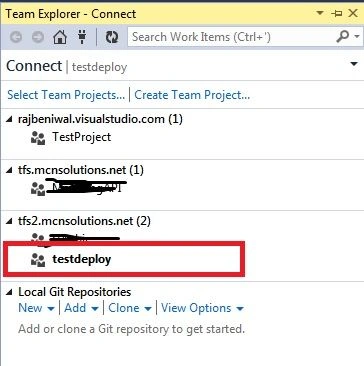Collapse tfs.mcnsolutions.net server node

tap(9, 171)
